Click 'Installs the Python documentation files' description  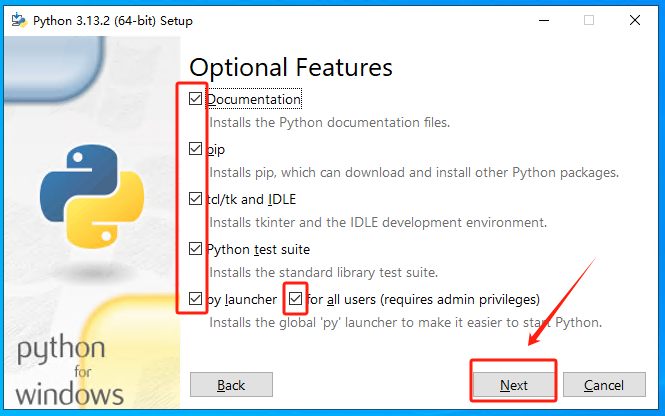point(329,123)
